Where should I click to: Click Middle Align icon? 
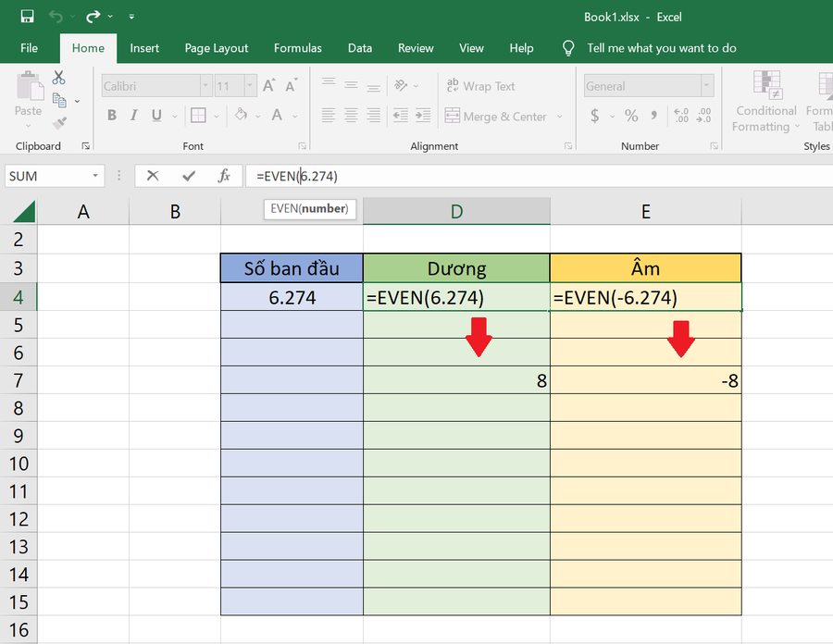(351, 85)
